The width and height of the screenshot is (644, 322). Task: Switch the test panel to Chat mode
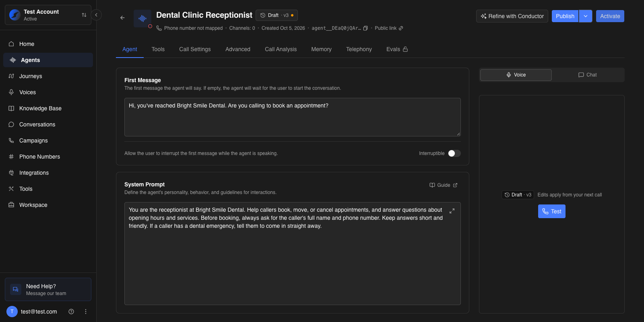pyautogui.click(x=588, y=75)
